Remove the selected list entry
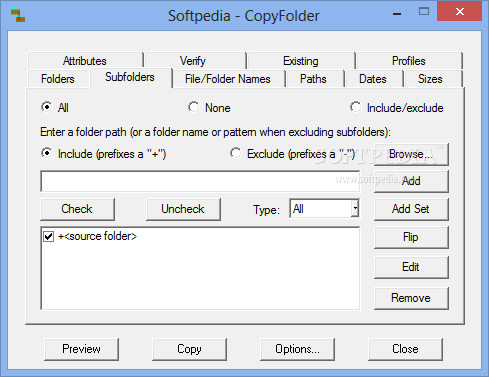The image size is (489, 377). point(411,298)
